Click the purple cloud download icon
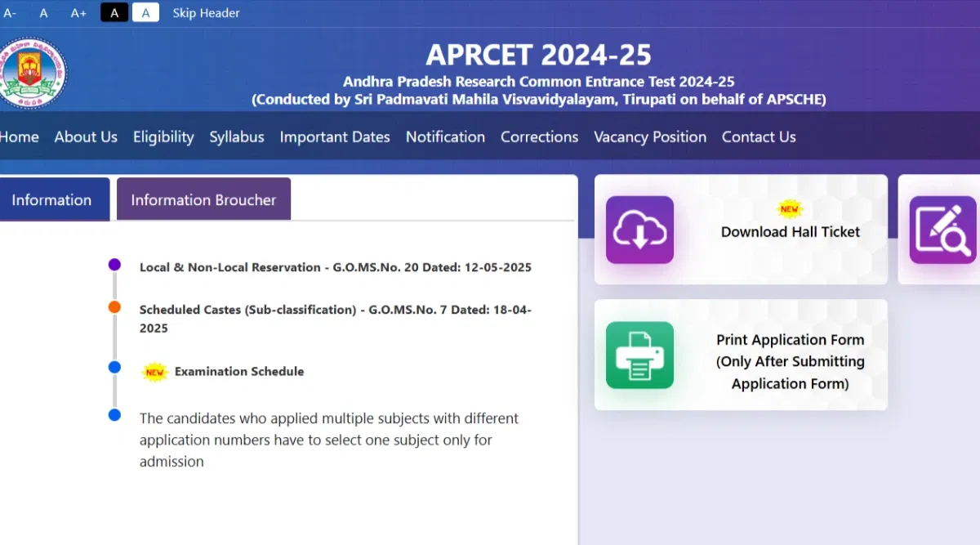 coord(639,230)
